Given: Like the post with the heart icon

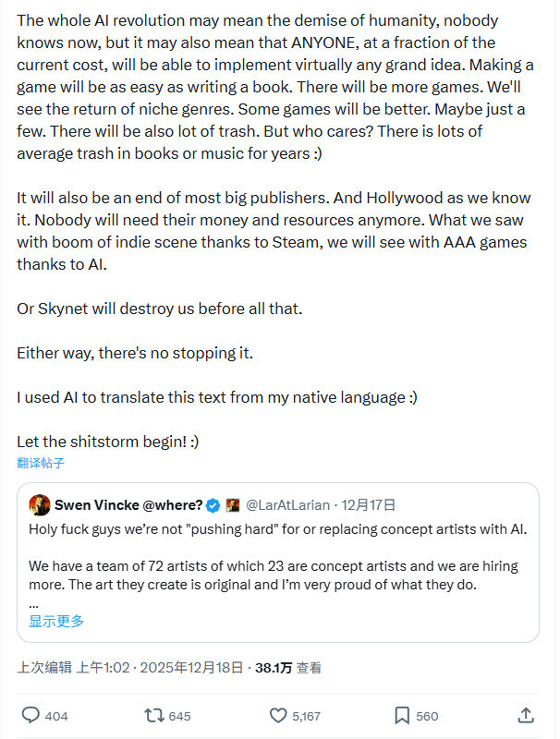Looking at the screenshot, I should tap(277, 715).
